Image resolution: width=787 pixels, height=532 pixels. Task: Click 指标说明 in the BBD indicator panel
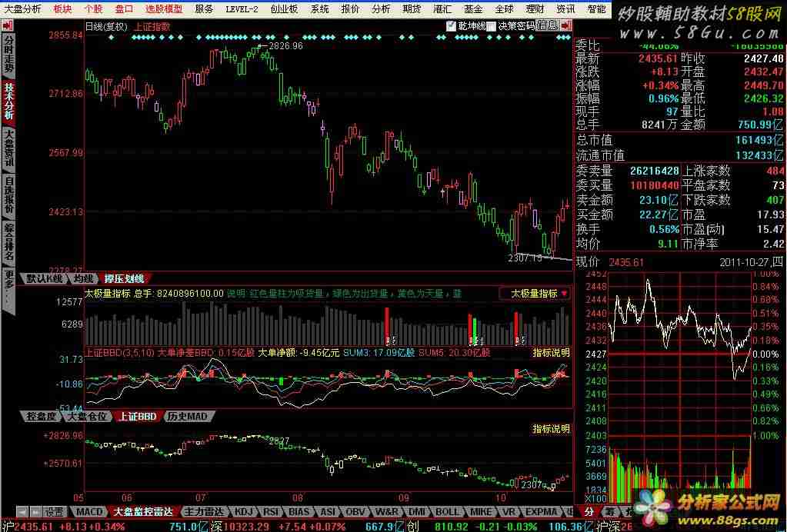coord(551,353)
